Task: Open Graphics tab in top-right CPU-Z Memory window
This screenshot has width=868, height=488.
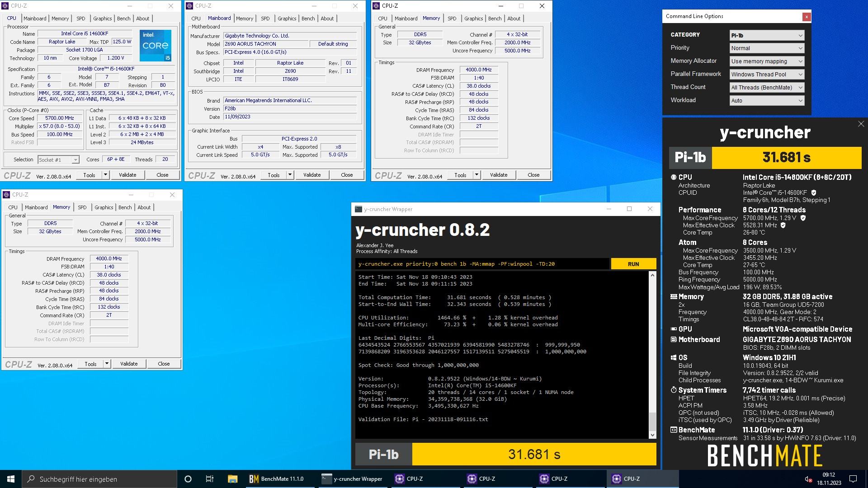Action: click(473, 19)
